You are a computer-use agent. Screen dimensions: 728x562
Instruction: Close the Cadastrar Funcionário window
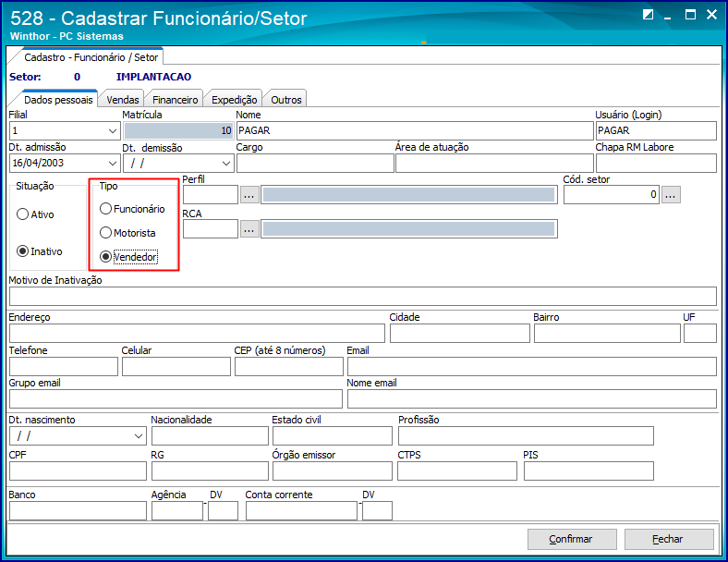click(x=711, y=15)
